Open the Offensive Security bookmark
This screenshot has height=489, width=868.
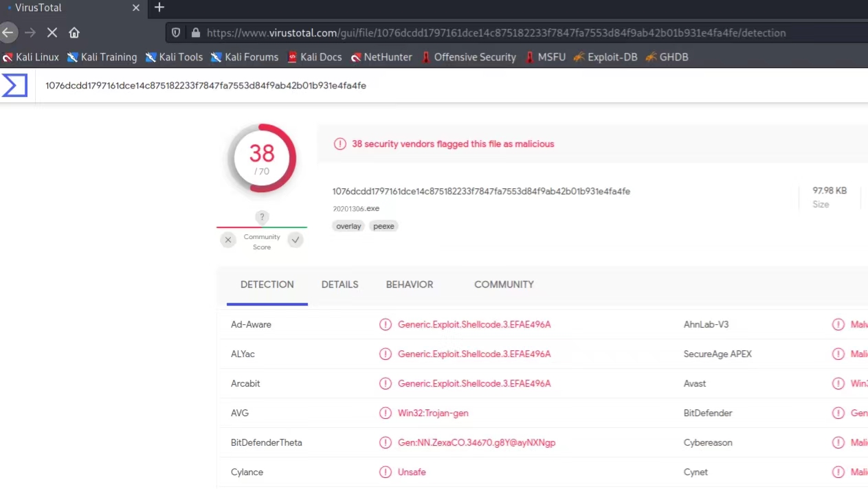pyautogui.click(x=469, y=57)
